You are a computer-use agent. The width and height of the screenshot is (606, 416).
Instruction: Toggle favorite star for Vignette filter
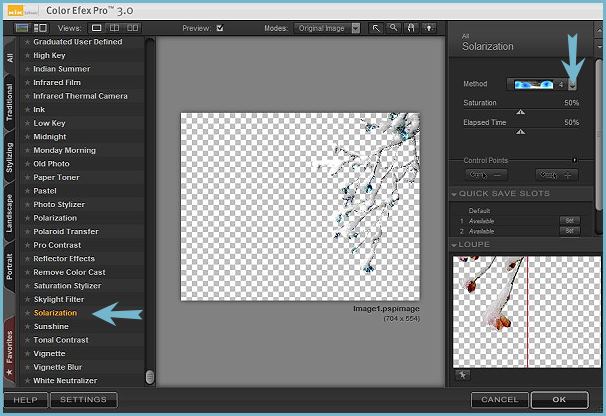[x=27, y=354]
